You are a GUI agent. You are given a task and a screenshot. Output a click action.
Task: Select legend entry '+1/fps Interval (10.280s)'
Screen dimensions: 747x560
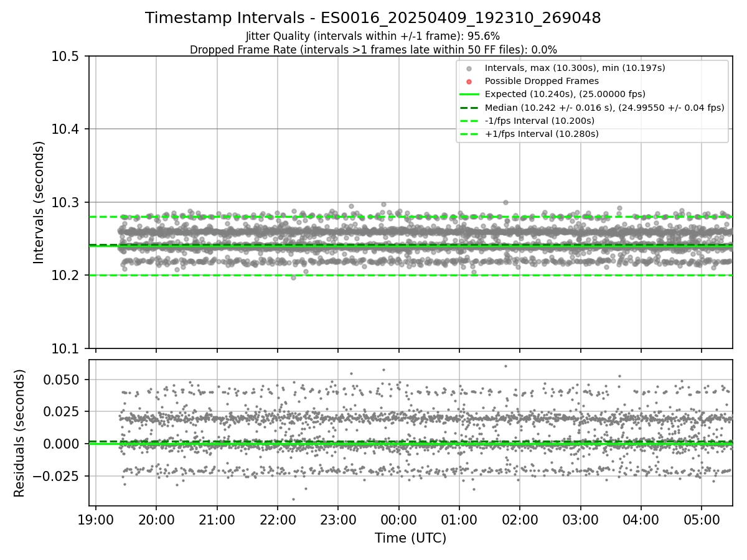pos(542,134)
